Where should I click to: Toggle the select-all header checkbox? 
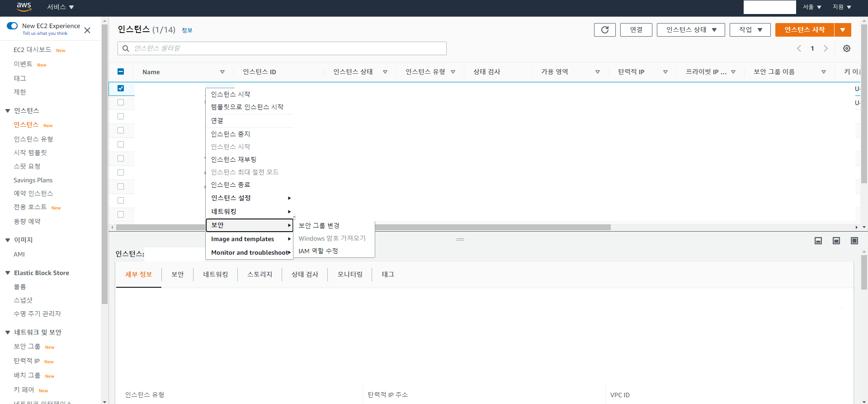tap(121, 71)
